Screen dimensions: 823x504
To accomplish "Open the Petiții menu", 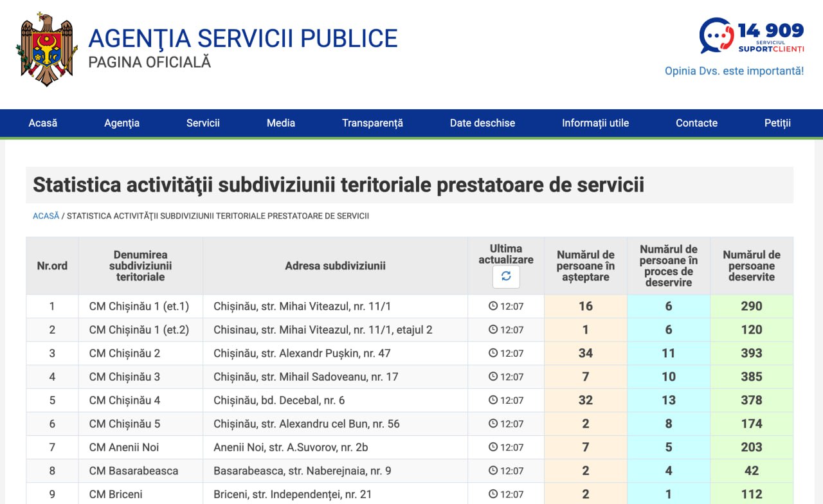I will [x=777, y=123].
